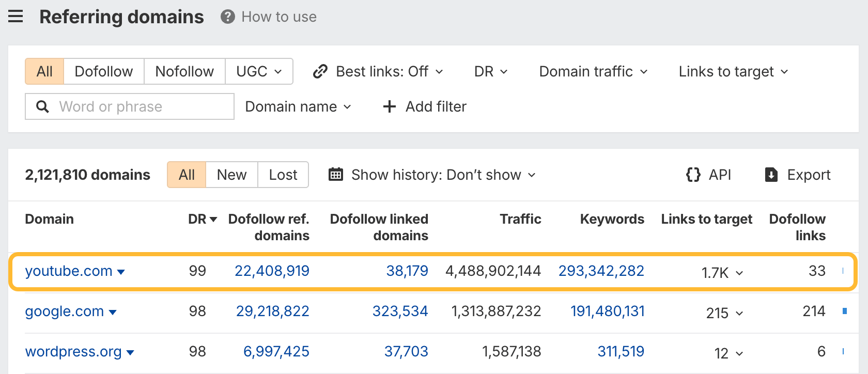Select the Nofollow link type filter

[184, 71]
